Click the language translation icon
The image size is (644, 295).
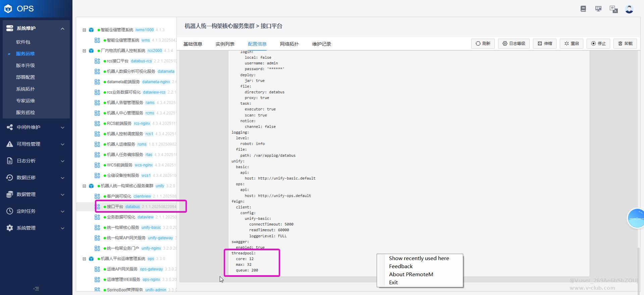613,9
